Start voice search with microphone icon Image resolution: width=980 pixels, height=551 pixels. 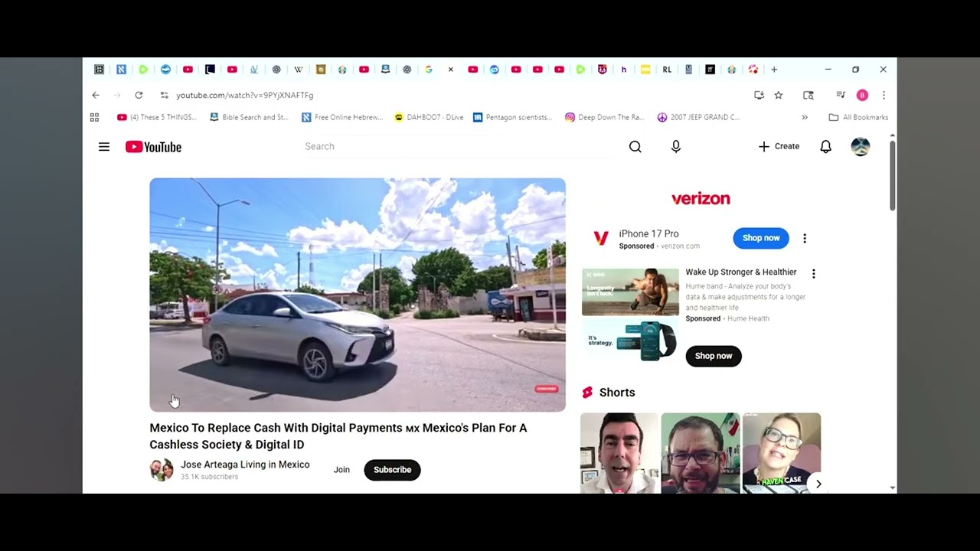click(676, 147)
